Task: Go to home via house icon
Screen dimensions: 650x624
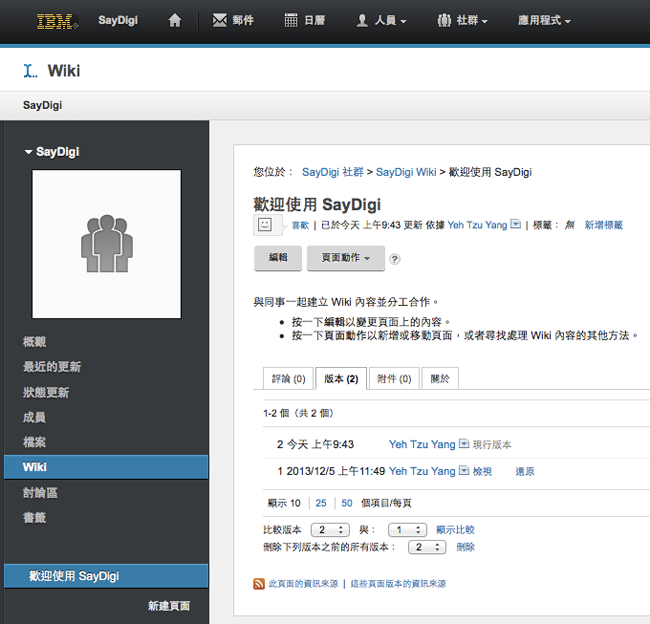Action: point(175,21)
